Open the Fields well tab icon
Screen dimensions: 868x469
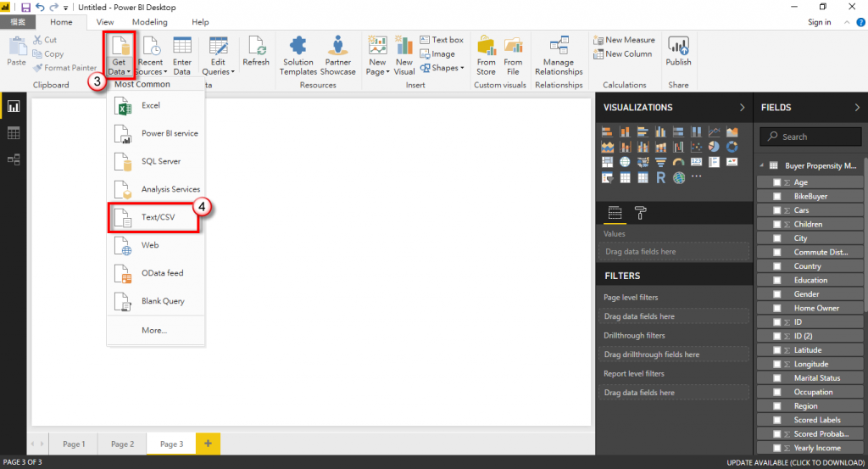pos(615,213)
